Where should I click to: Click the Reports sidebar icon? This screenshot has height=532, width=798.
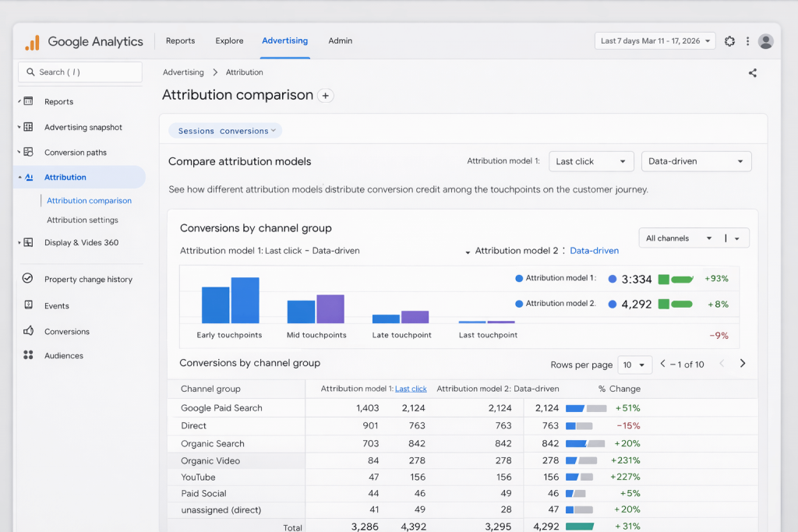[x=29, y=101]
